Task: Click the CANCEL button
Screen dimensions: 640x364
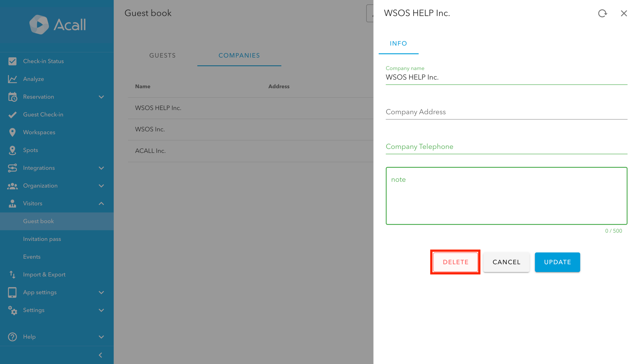Action: coord(506,262)
